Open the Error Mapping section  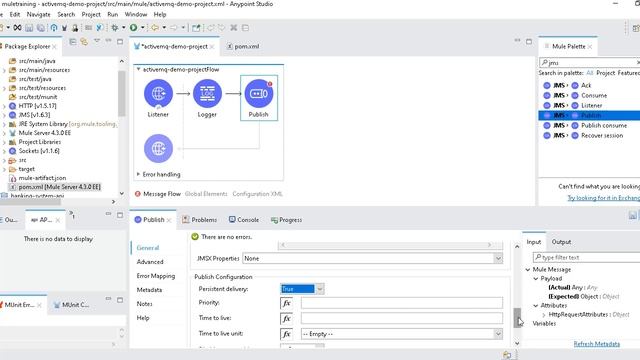(x=156, y=276)
